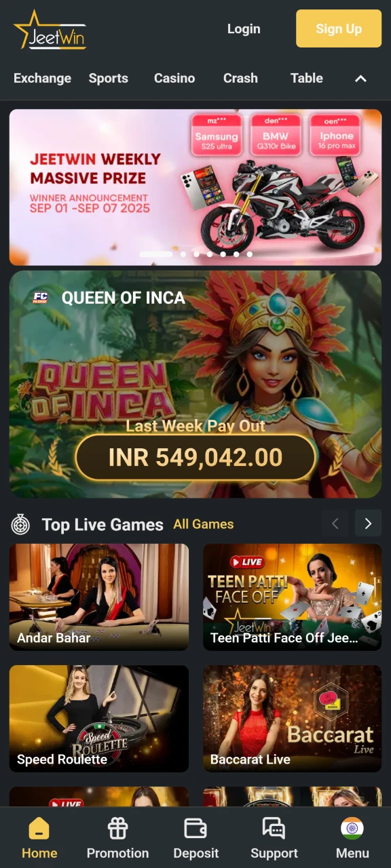The width and height of the screenshot is (391, 868).
Task: Select the Exchange category
Action: 42,78
